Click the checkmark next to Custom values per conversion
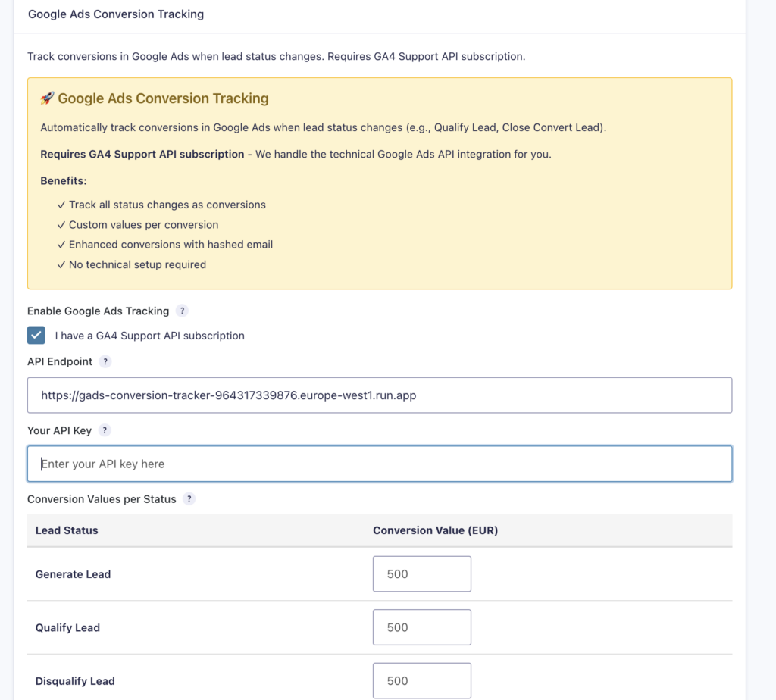 61,224
